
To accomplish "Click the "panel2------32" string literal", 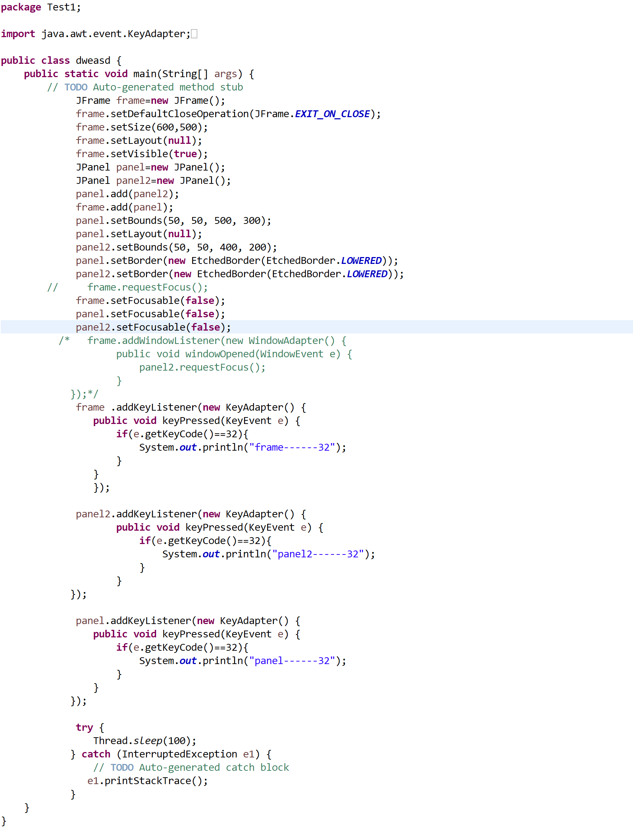I will [318, 554].
